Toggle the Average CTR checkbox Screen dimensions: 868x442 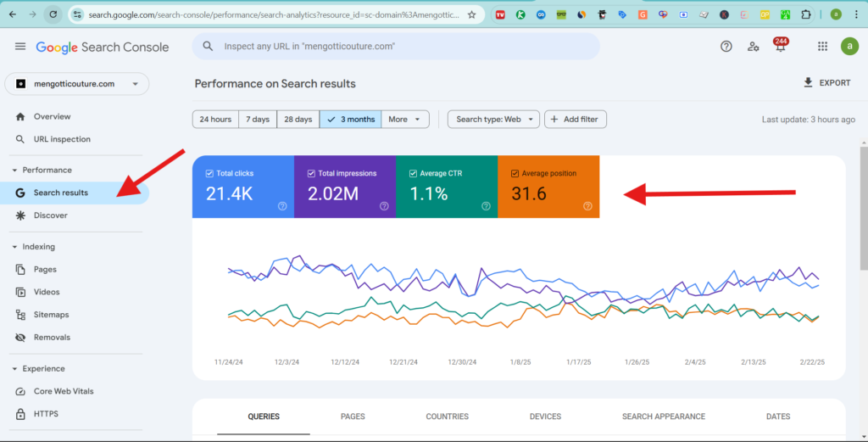point(413,173)
